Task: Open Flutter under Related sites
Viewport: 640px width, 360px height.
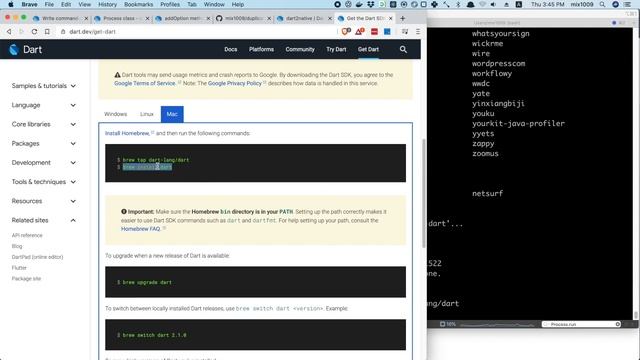Action: tap(19, 268)
